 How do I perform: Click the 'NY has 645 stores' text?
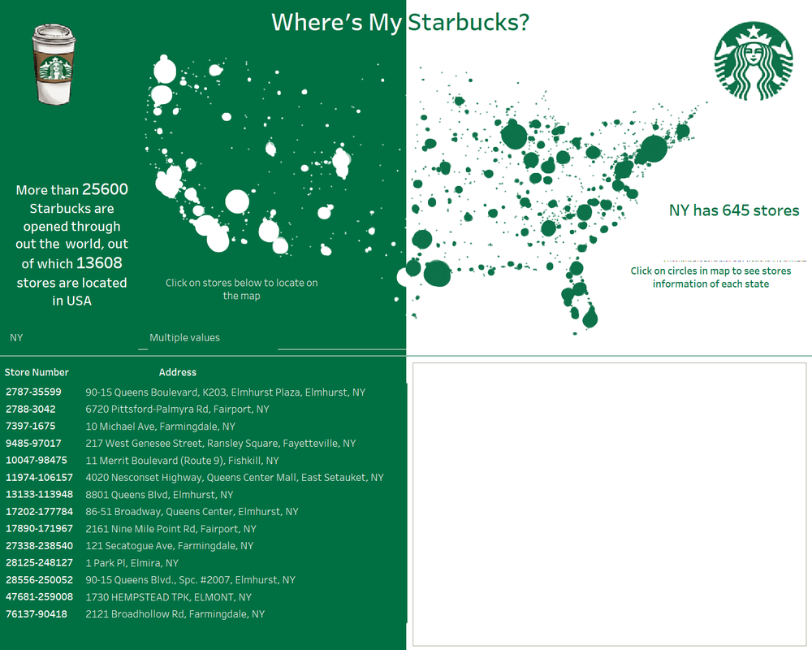(733, 210)
